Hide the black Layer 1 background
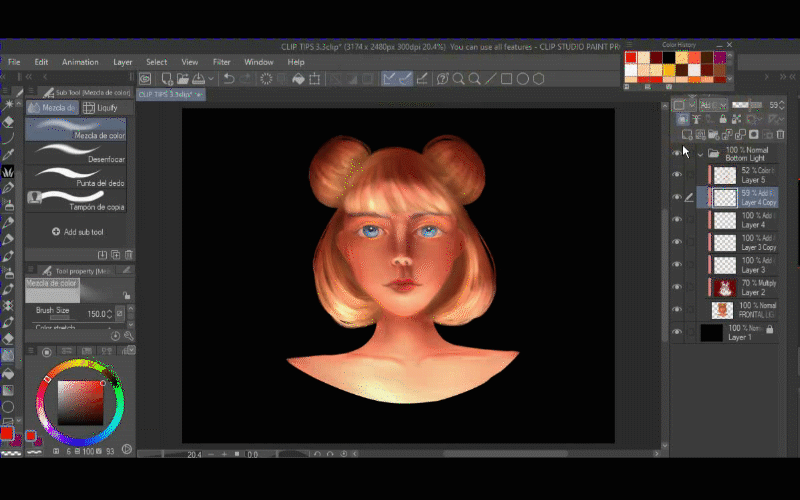 coord(677,332)
